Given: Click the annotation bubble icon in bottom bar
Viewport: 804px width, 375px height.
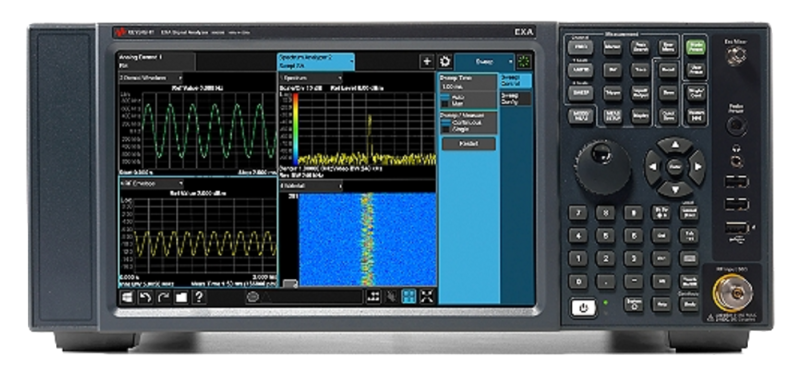Looking at the screenshot, I should (x=252, y=297).
